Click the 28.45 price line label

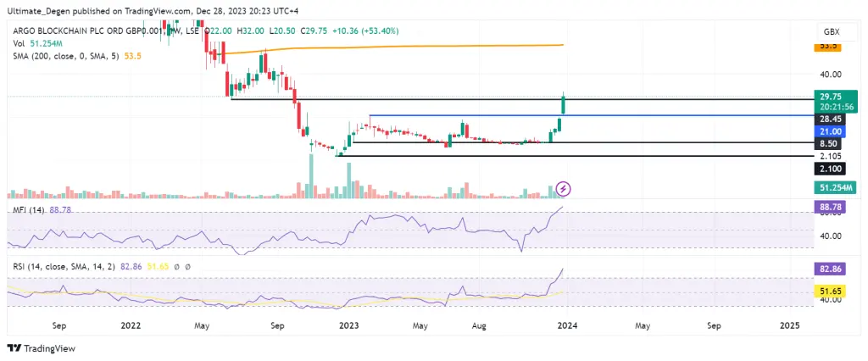pos(829,119)
